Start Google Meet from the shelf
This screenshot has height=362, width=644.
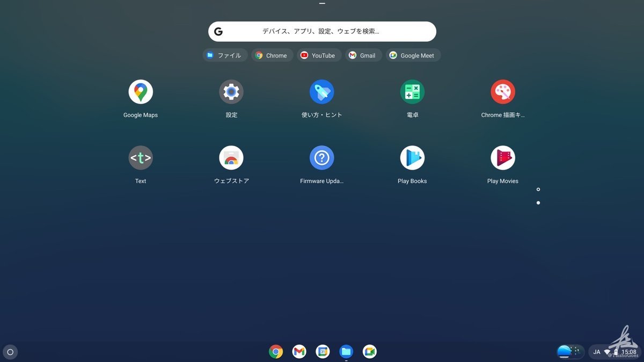pos(369,351)
